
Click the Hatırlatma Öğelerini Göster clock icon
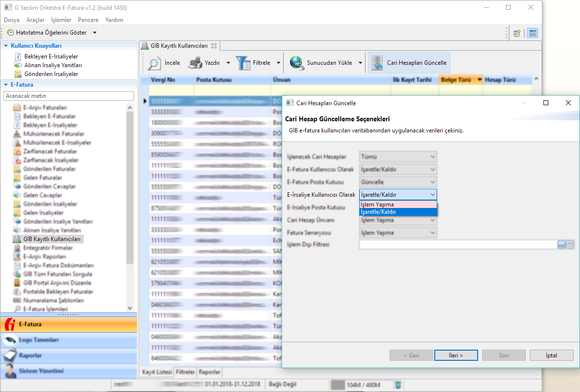coord(10,33)
